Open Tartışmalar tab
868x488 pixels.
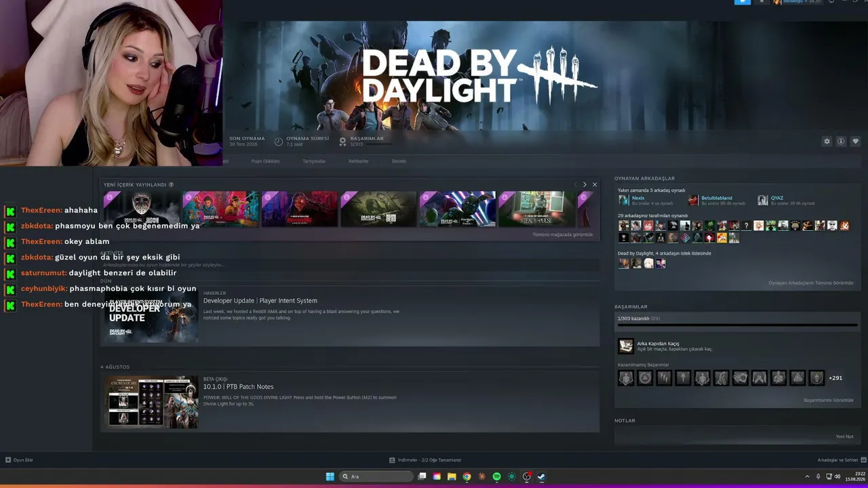314,161
